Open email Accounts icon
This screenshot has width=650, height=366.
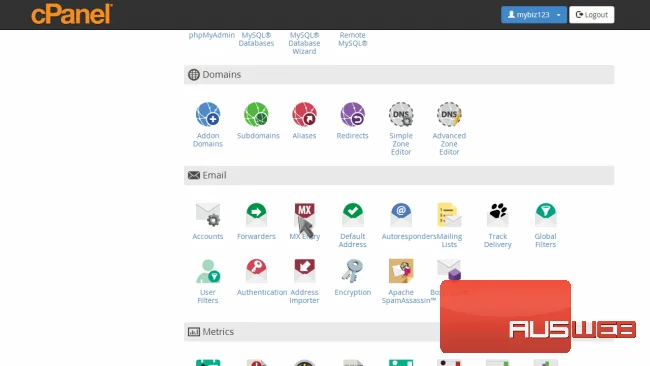click(x=208, y=215)
